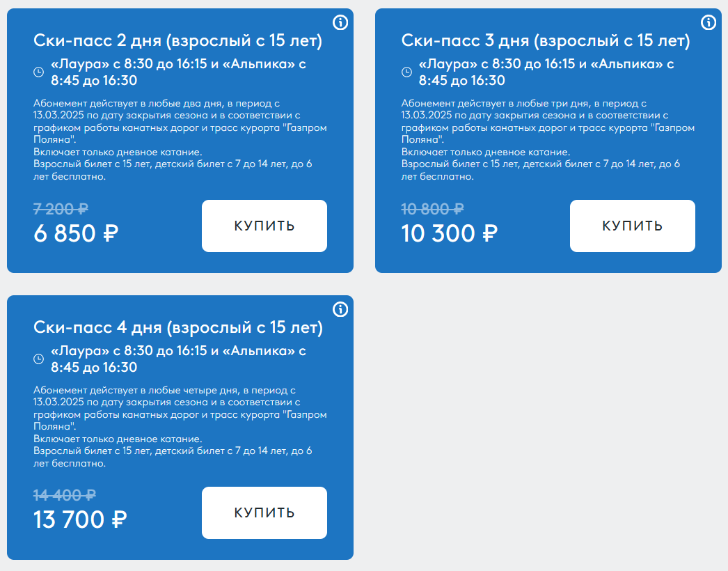Buy the 3-day ski pass with Купить
The image size is (728, 571).
pos(633,226)
